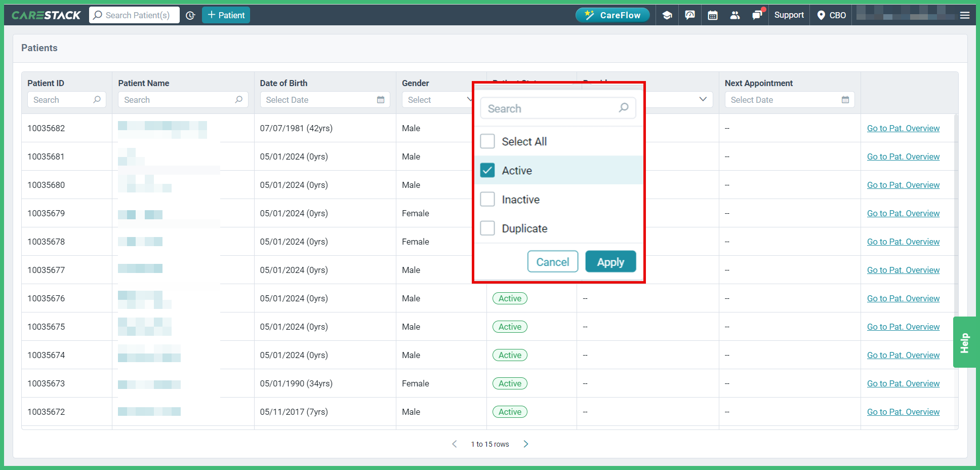
Task: Open the Date of Birth date picker
Action: coord(381,99)
